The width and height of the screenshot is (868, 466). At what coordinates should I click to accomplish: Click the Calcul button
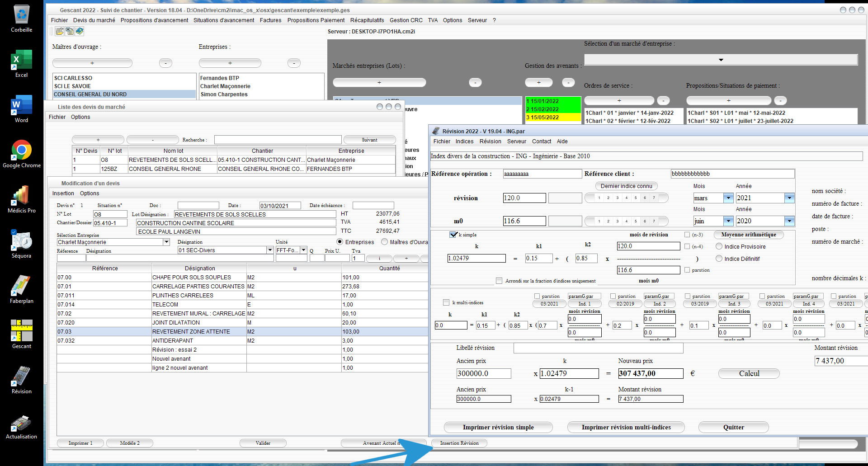pyautogui.click(x=749, y=373)
